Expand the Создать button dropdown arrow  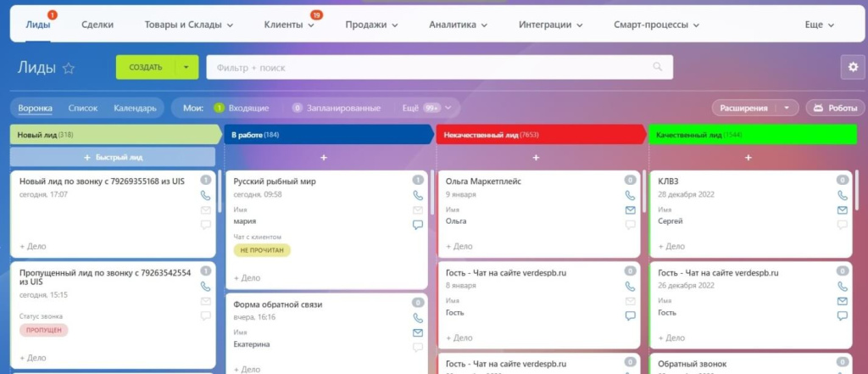186,68
